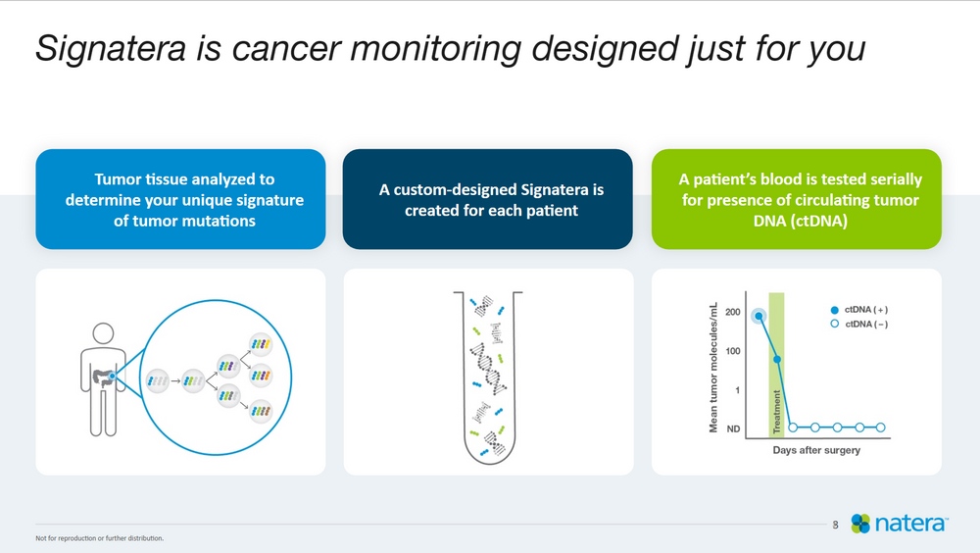980x553 pixels.
Task: Click the slide title 'Signatera is cancer monitoring'
Action: click(x=450, y=48)
